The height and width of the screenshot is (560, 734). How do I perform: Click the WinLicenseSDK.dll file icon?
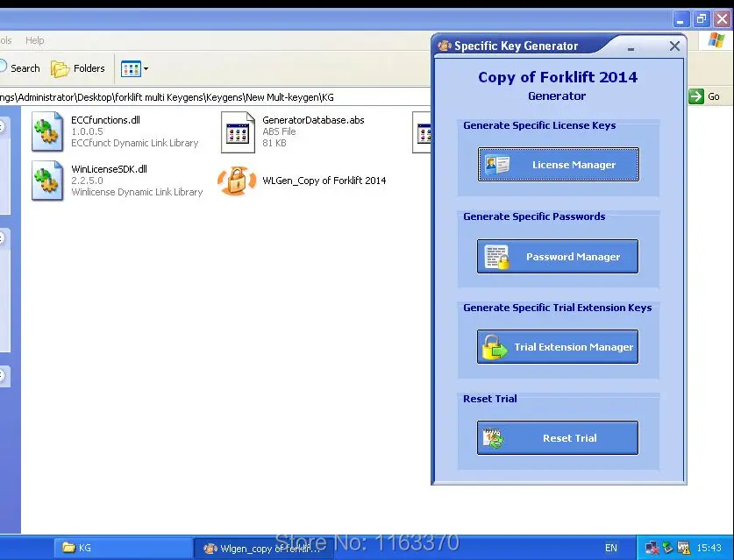[x=47, y=181]
